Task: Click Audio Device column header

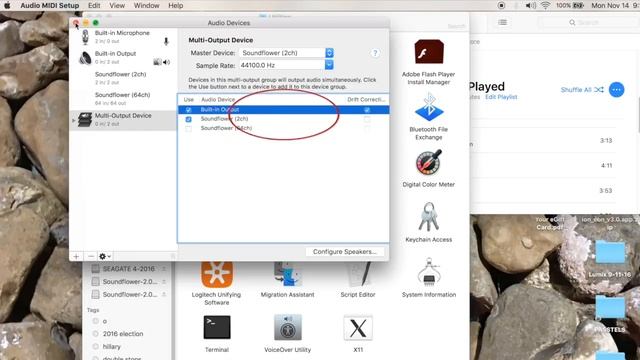Action: click(218, 100)
